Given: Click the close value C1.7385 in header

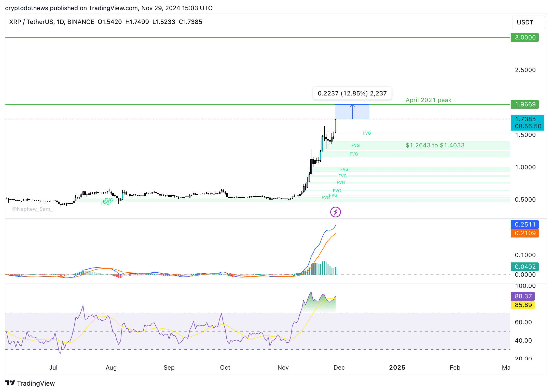Looking at the screenshot, I should [190, 22].
